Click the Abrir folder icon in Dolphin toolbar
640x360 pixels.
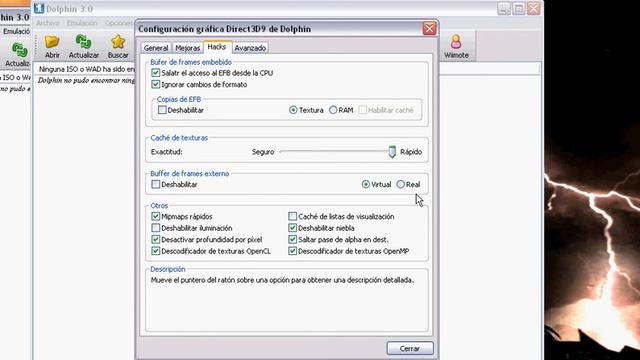pos(52,42)
